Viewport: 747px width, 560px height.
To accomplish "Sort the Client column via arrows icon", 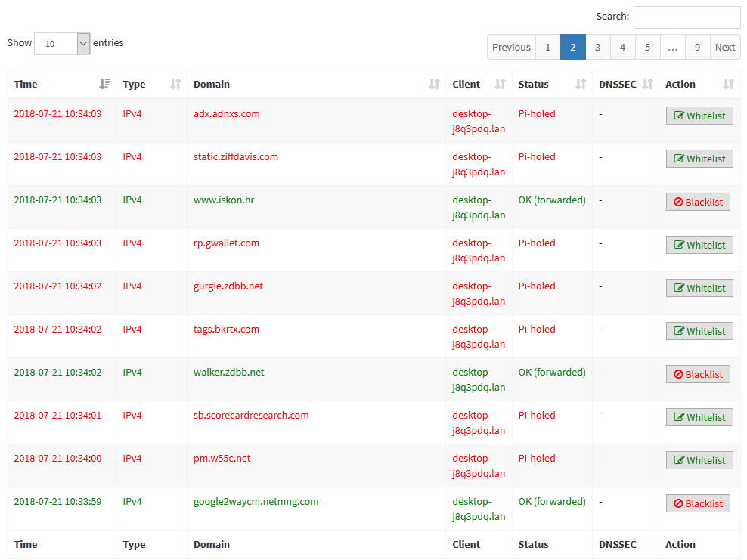I will pyautogui.click(x=500, y=84).
